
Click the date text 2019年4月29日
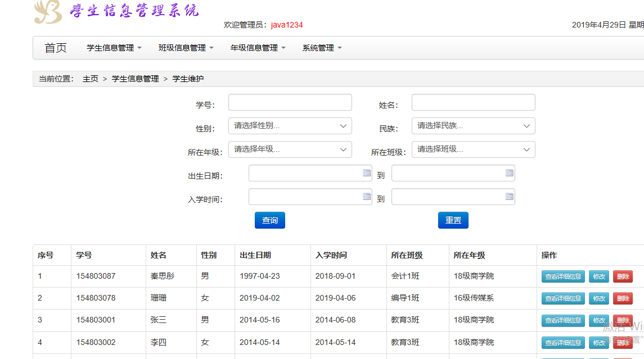point(599,25)
